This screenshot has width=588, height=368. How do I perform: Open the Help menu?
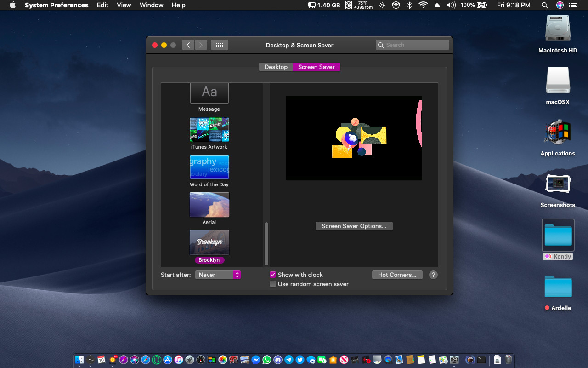pos(179,5)
